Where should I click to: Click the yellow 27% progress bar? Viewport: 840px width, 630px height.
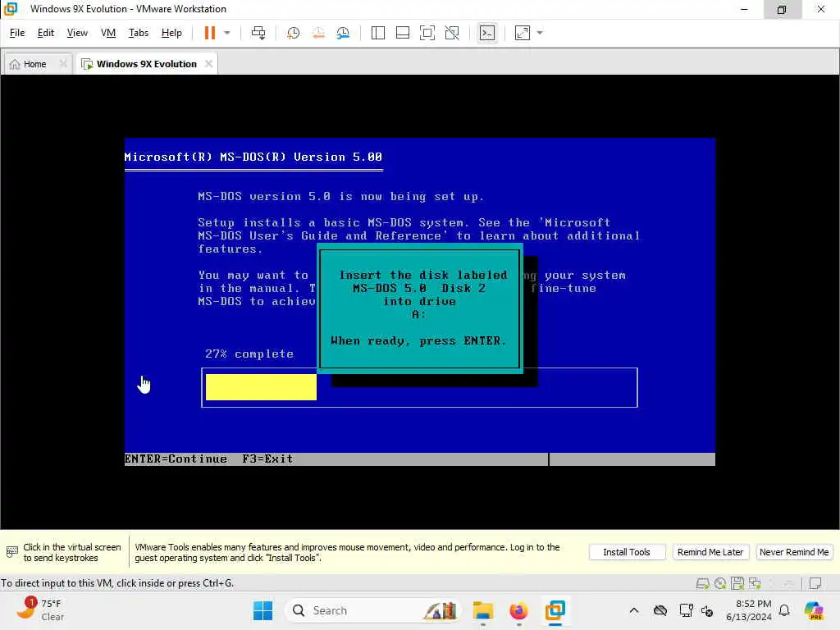(261, 387)
